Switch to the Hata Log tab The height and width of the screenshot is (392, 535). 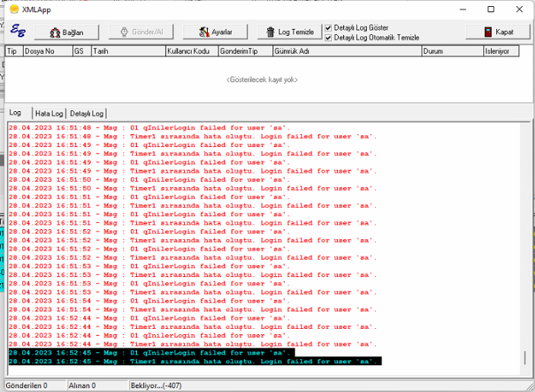coord(49,113)
